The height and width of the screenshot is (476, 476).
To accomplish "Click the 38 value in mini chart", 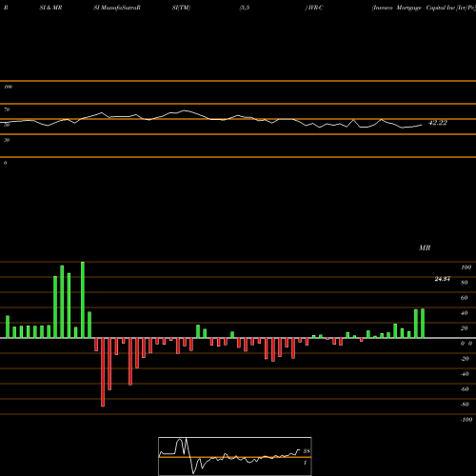I will click(x=307, y=451).
